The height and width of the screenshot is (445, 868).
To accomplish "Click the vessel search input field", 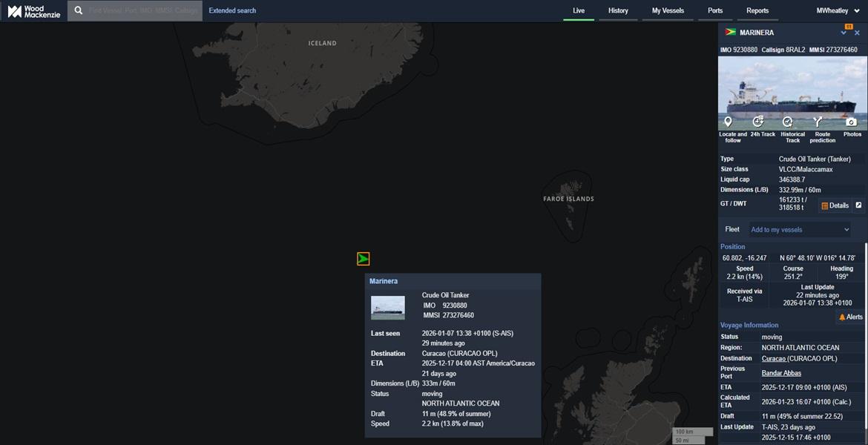I will [x=143, y=11].
